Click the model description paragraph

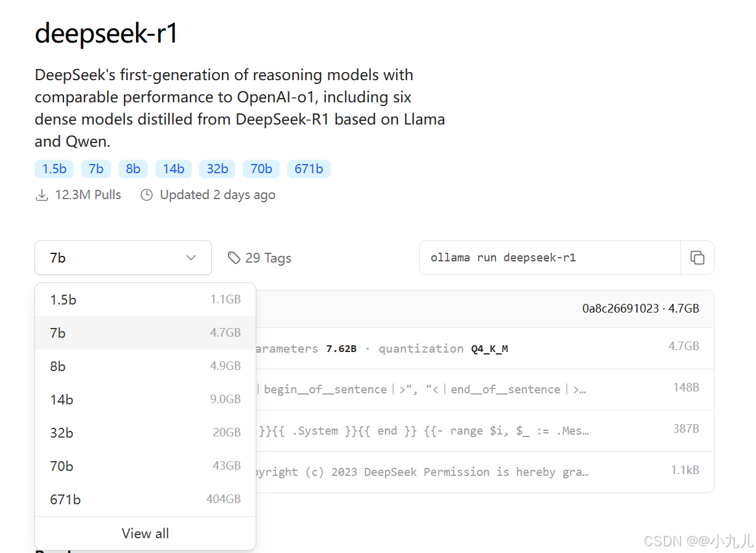pos(240,108)
